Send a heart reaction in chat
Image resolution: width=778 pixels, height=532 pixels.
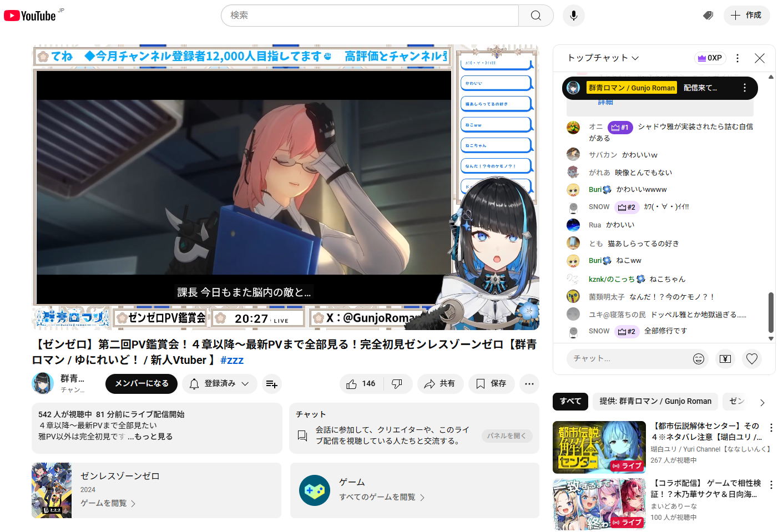(x=752, y=359)
